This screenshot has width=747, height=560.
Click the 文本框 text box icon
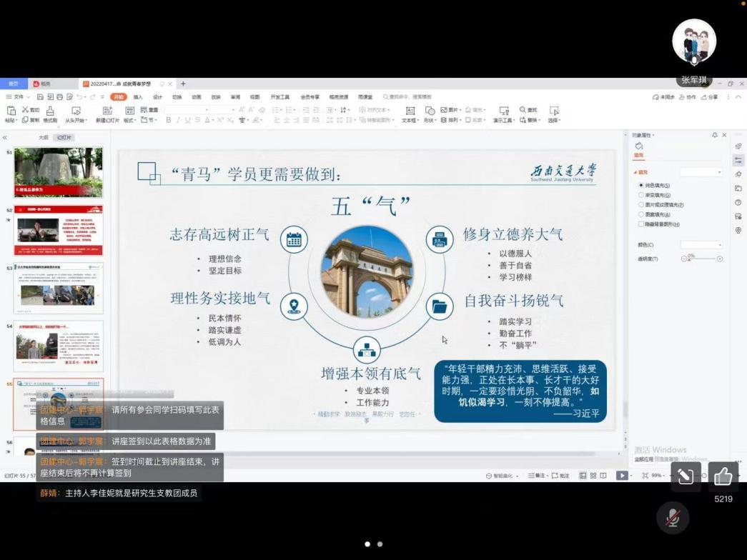point(410,111)
